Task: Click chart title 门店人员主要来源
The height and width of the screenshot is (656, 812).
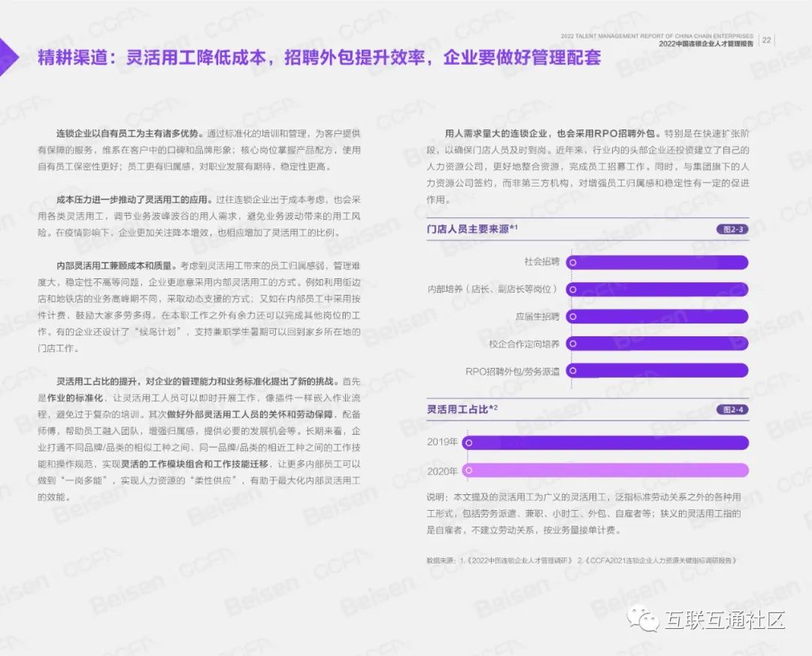Action: click(471, 229)
